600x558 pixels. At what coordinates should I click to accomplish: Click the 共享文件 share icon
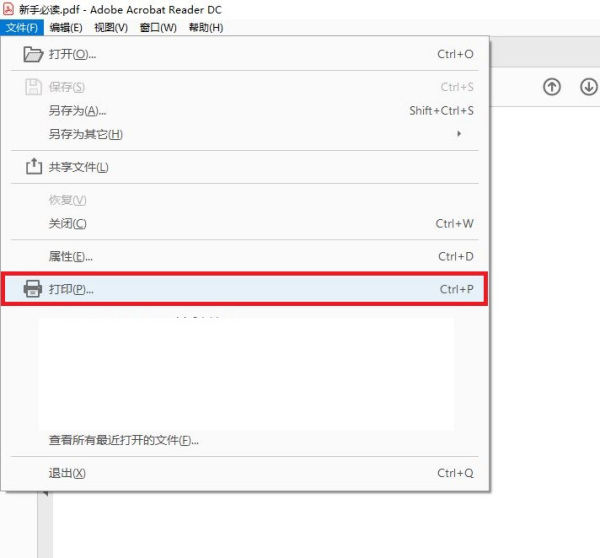point(32,167)
